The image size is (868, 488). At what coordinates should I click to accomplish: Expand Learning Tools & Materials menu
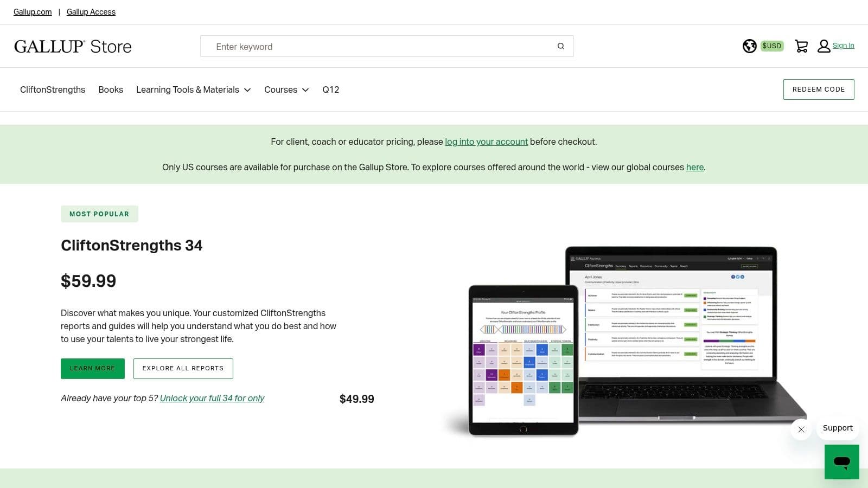193,89
